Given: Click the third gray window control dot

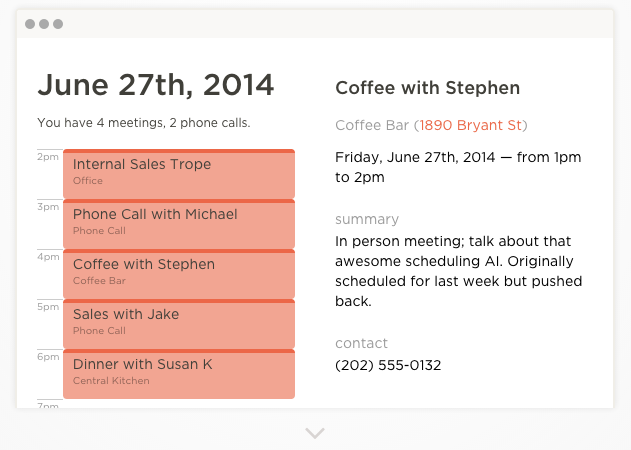Looking at the screenshot, I should 58,24.
